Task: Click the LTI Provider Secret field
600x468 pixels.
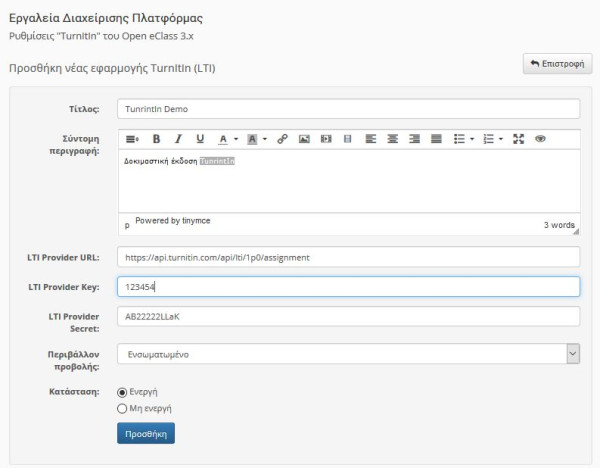Action: (348, 316)
